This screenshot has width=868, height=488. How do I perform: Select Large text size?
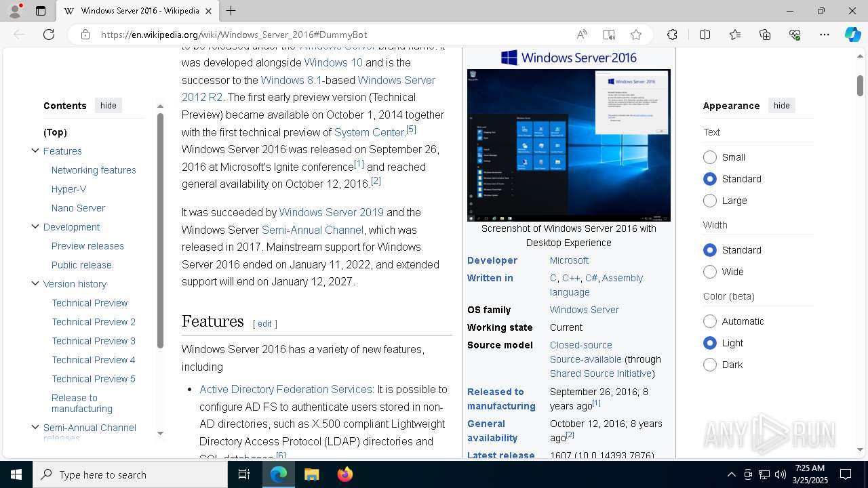pyautogui.click(x=710, y=201)
